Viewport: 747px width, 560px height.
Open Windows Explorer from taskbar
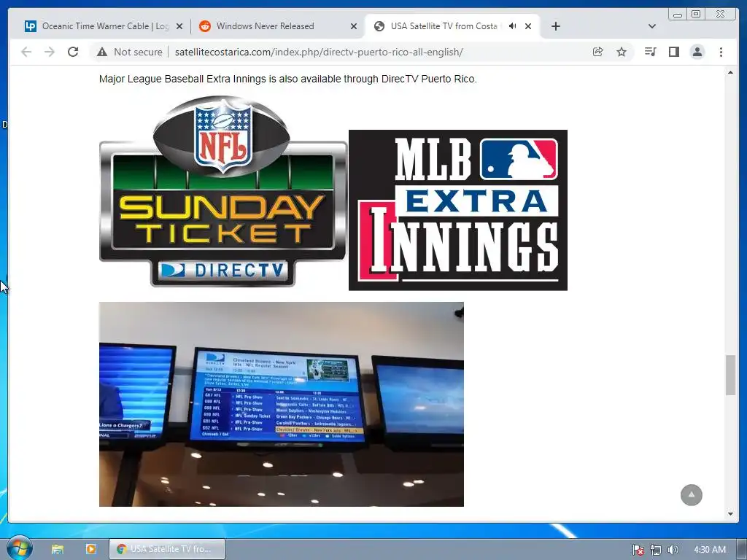point(58,549)
